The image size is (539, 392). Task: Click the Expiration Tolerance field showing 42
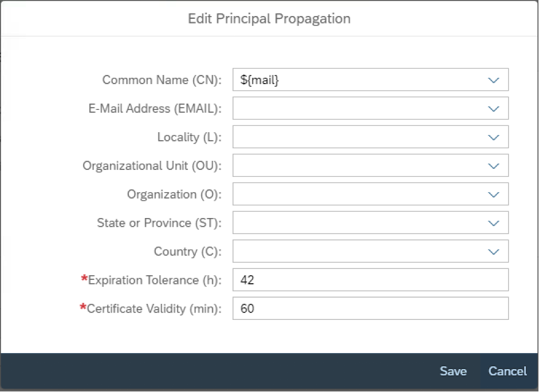[371, 280]
